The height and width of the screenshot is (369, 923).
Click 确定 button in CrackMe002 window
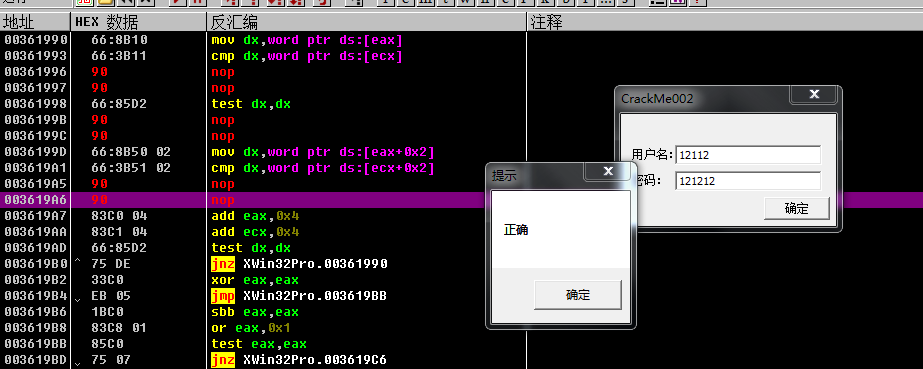(796, 208)
